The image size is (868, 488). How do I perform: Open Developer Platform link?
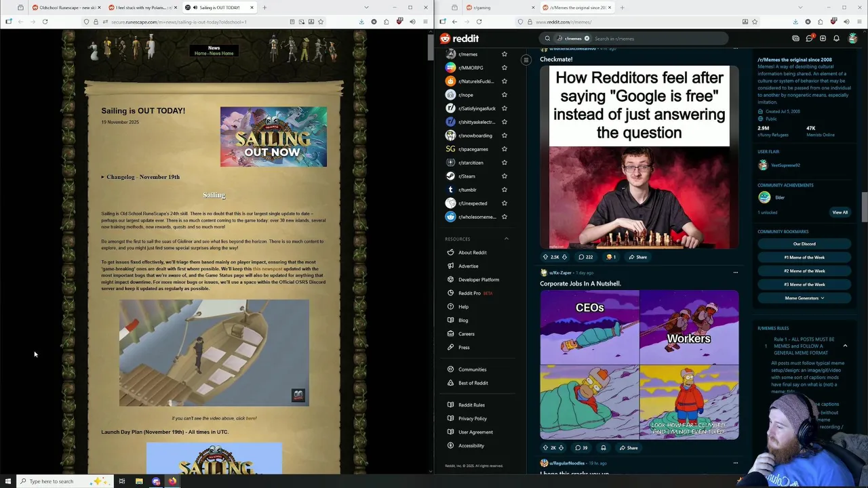[x=478, y=279]
